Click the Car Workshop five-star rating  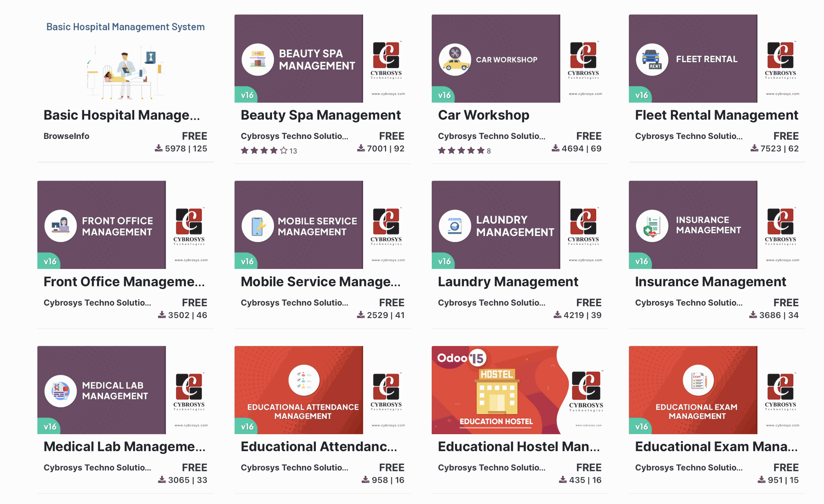(x=461, y=151)
